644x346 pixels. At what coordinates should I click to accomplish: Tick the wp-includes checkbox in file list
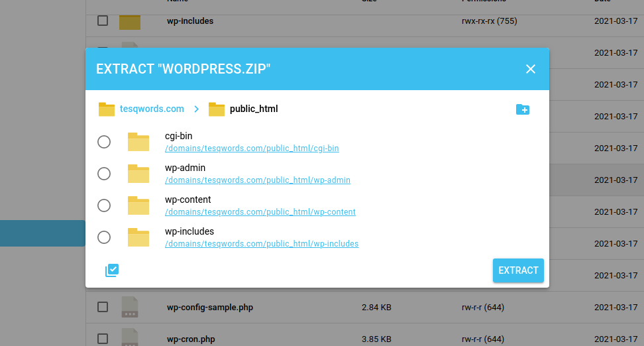point(103,21)
